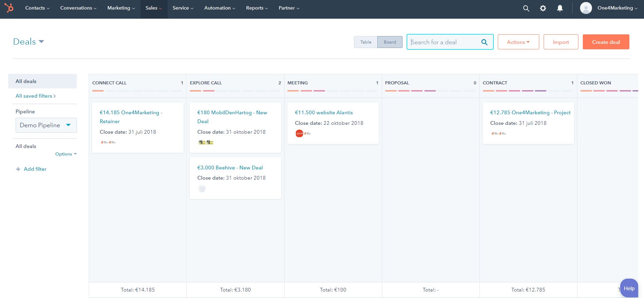Click the Contract stage progress bar

tap(528, 91)
